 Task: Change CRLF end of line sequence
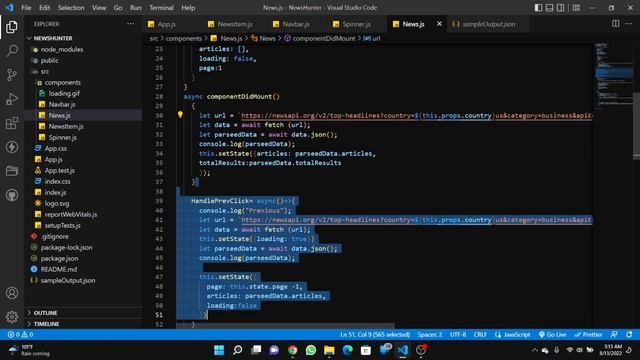(480, 334)
